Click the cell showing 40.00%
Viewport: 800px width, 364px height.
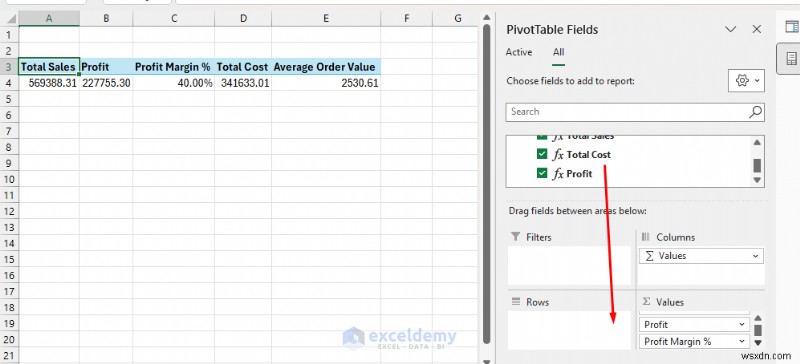coord(174,83)
